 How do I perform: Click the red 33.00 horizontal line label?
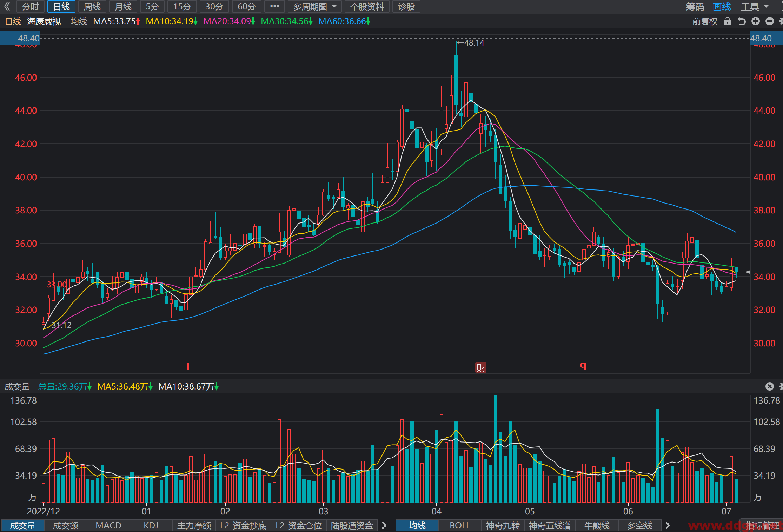[x=57, y=284]
